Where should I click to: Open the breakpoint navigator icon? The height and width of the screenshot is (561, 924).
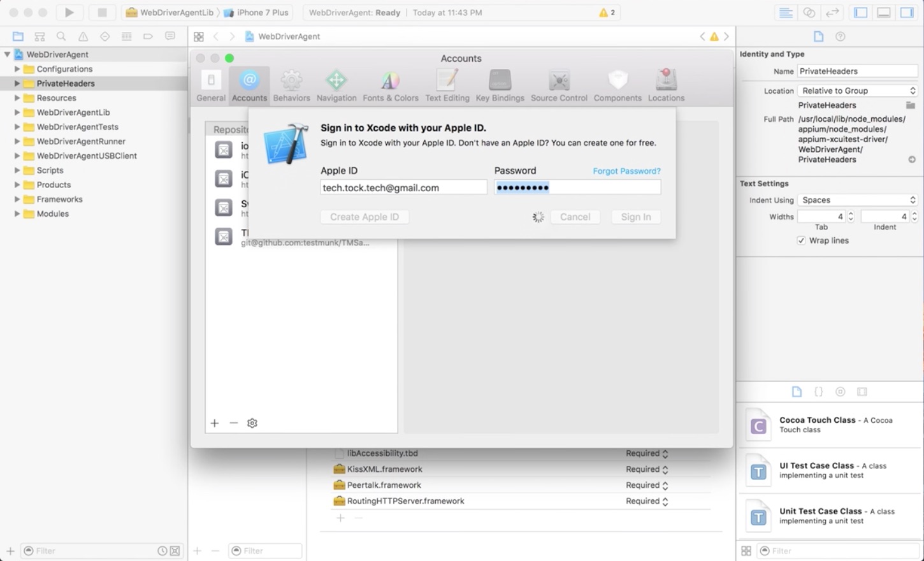pos(148,36)
